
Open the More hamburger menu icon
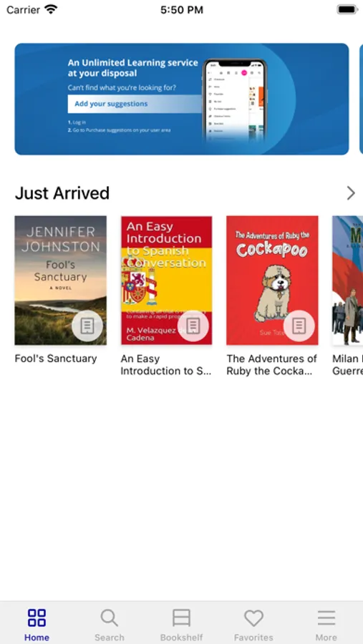coord(326,618)
